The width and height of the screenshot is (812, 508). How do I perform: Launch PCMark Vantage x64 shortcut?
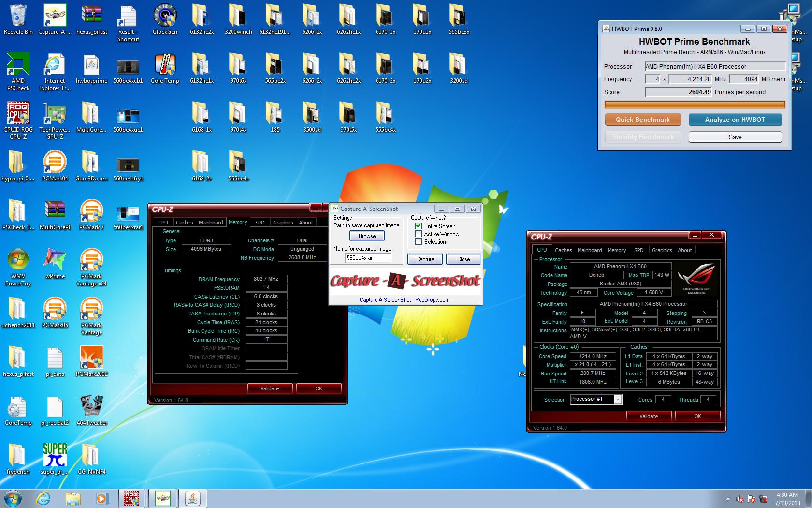click(91, 268)
